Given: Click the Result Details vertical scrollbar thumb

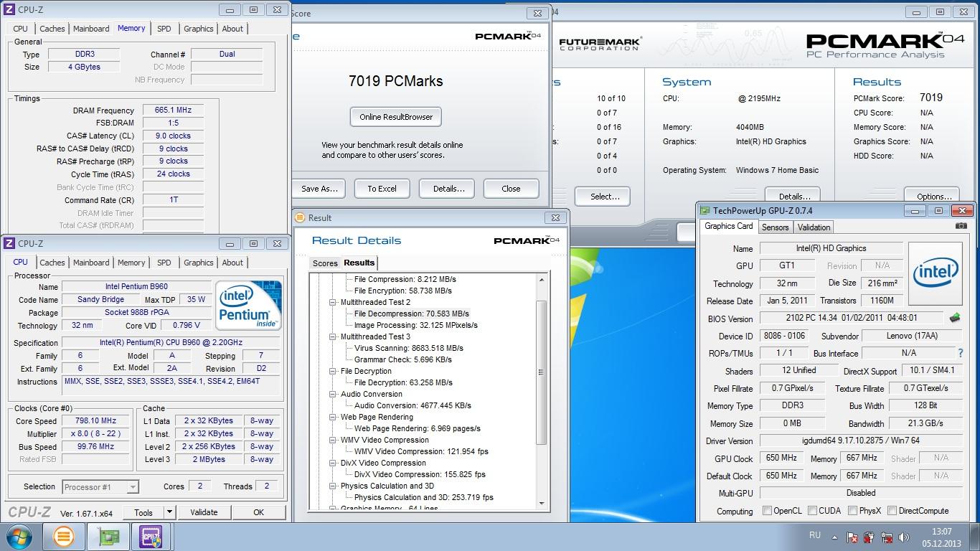Looking at the screenshot, I should click(542, 372).
